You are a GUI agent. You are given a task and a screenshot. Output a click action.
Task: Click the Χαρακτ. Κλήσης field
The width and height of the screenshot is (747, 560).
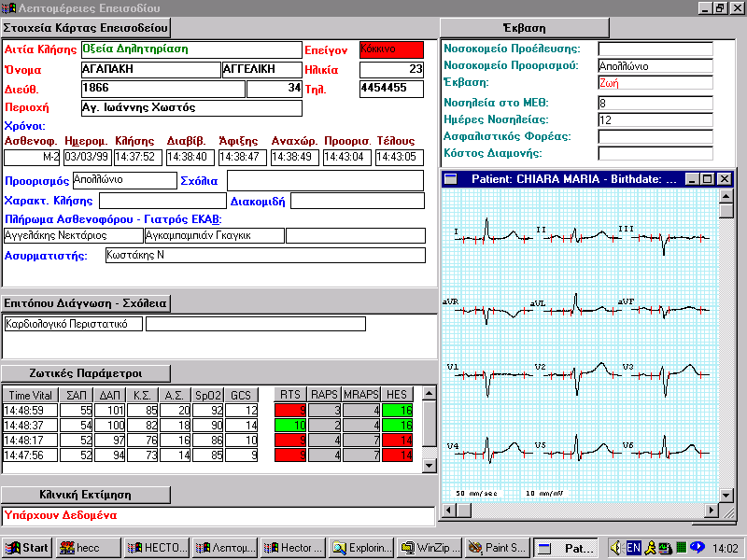(162, 201)
